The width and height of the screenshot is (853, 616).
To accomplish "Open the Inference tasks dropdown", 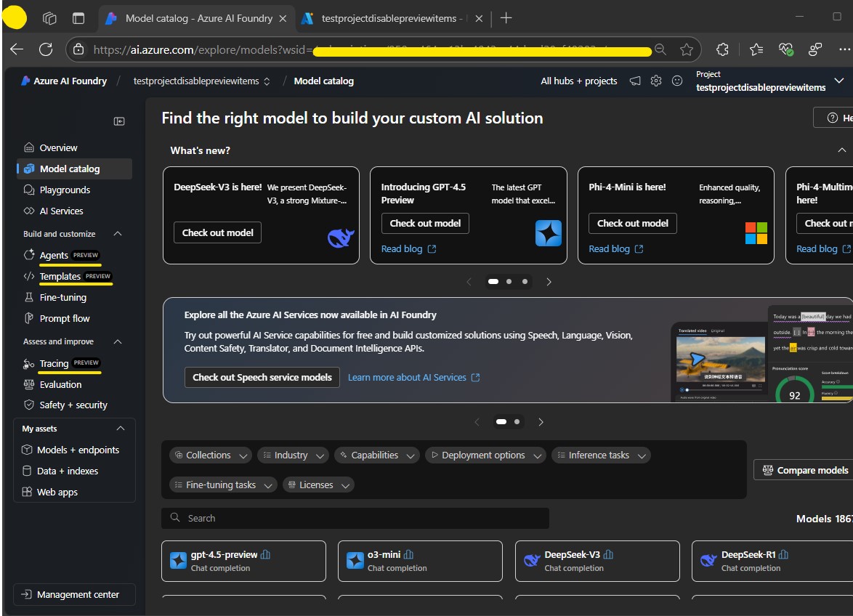I will click(x=601, y=455).
